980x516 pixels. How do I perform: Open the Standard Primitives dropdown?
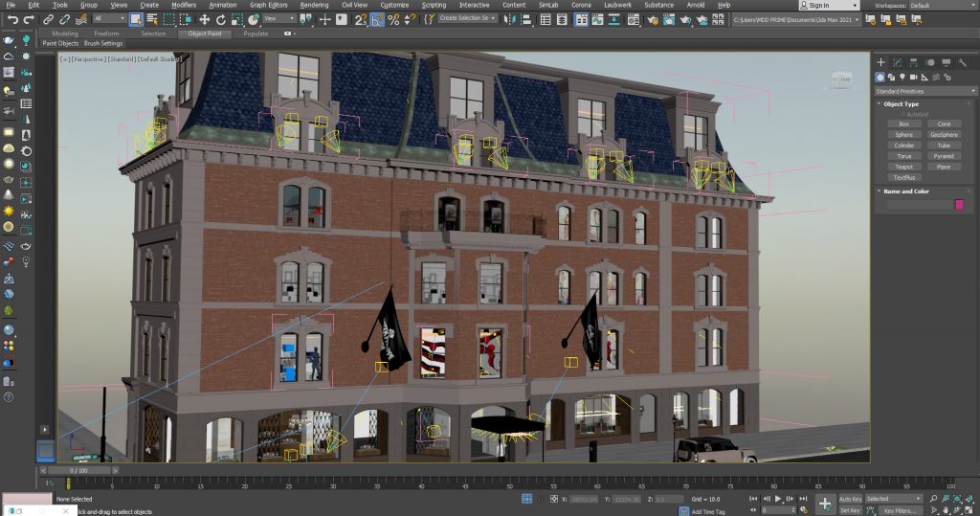click(x=923, y=91)
